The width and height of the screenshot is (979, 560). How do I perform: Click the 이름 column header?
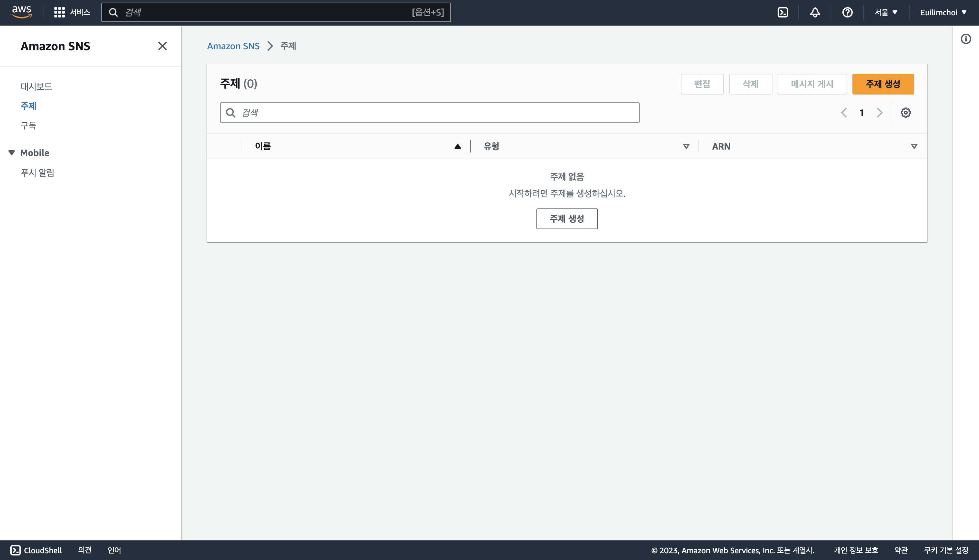tap(263, 146)
